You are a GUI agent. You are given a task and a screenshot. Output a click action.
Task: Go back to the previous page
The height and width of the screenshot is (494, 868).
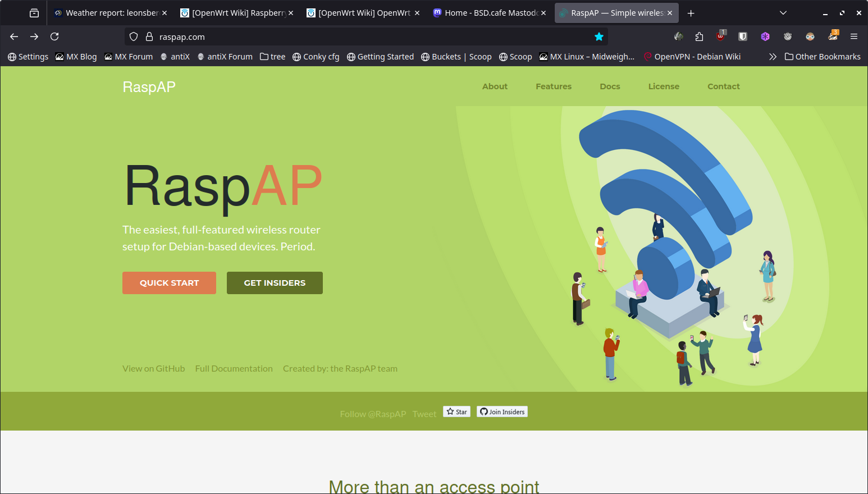pos(14,36)
